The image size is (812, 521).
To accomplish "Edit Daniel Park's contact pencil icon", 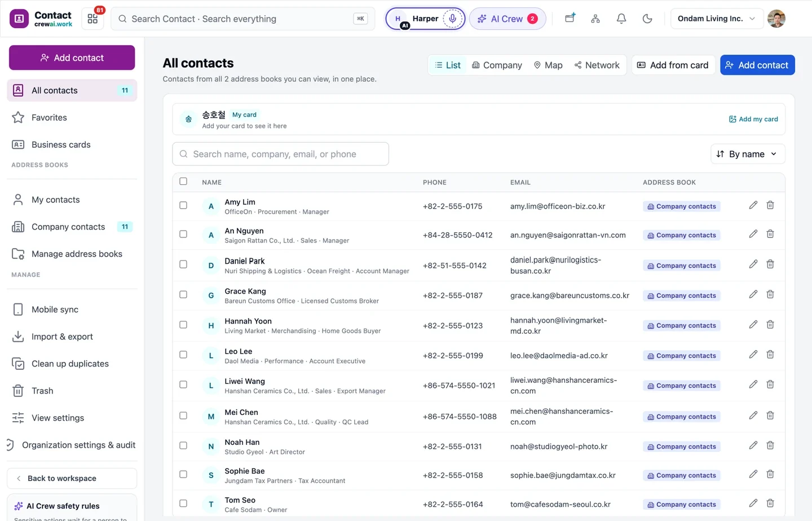I will [x=753, y=264].
